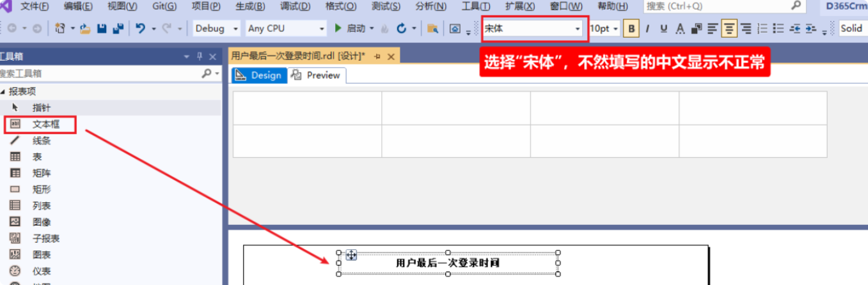Image resolution: width=868 pixels, height=285 pixels.
Task: Open the Git(G) menu
Action: [x=164, y=6]
